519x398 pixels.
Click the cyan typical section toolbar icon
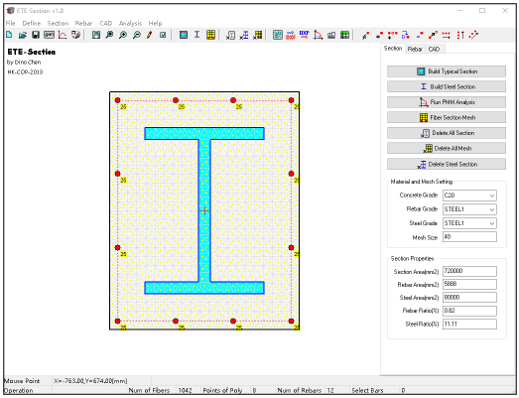coord(183,35)
